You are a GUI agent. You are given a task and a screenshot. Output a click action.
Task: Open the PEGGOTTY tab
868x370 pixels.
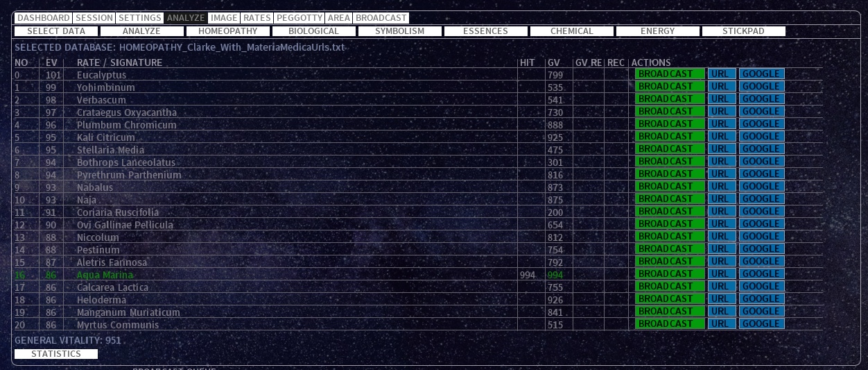(299, 18)
